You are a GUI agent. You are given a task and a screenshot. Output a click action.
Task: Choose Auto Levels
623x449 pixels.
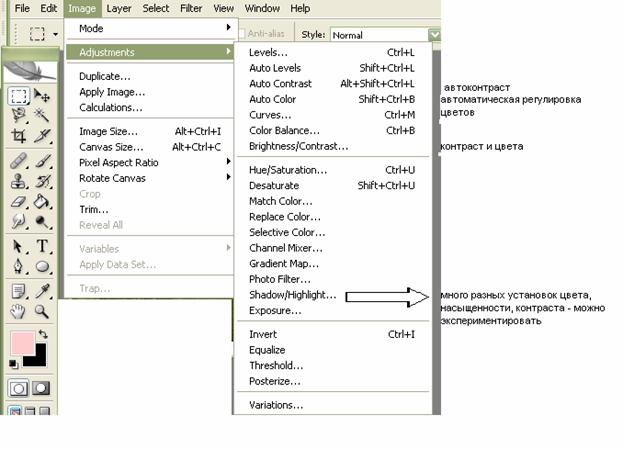click(x=332, y=68)
